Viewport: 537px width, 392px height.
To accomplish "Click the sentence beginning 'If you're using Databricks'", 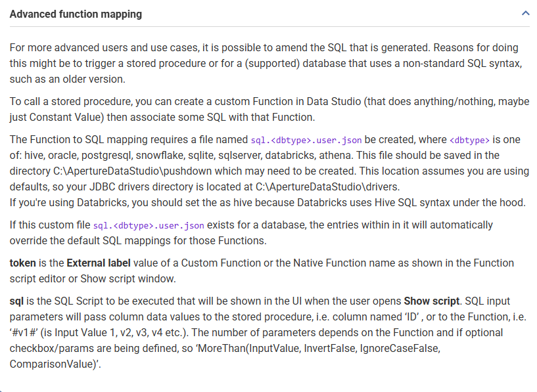I will [268, 202].
